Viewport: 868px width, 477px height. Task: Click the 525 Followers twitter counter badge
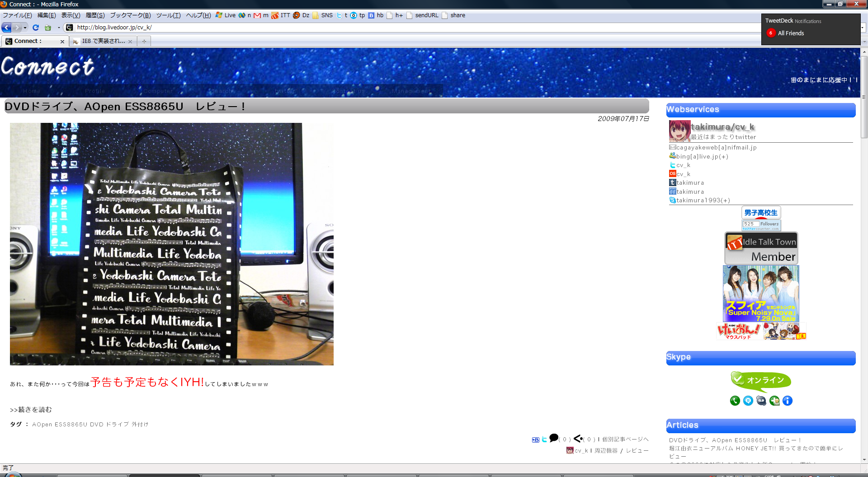click(x=761, y=224)
